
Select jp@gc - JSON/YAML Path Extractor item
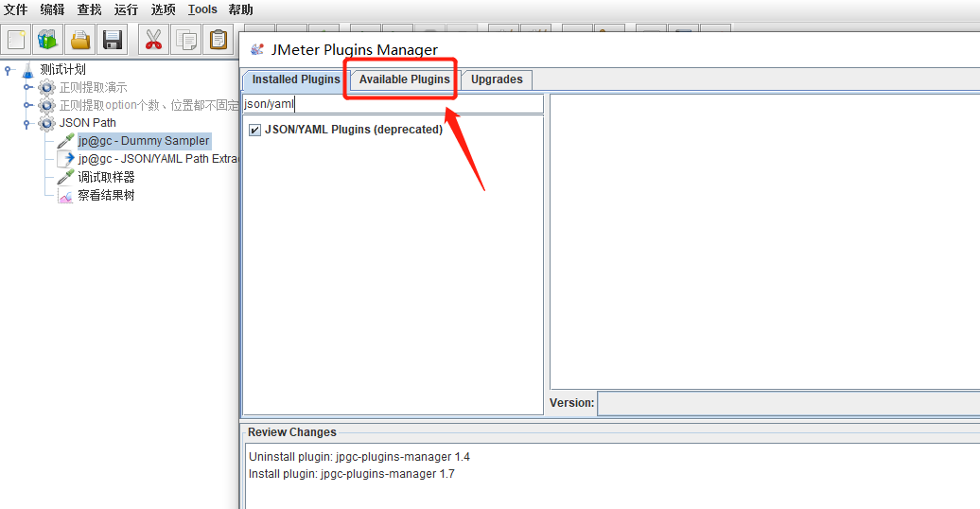(158, 159)
